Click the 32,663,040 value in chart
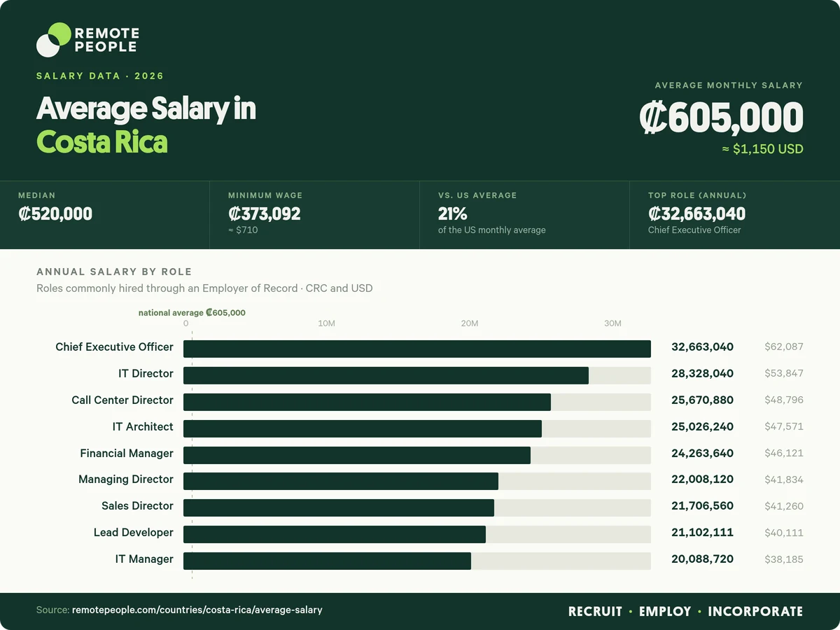 point(702,347)
